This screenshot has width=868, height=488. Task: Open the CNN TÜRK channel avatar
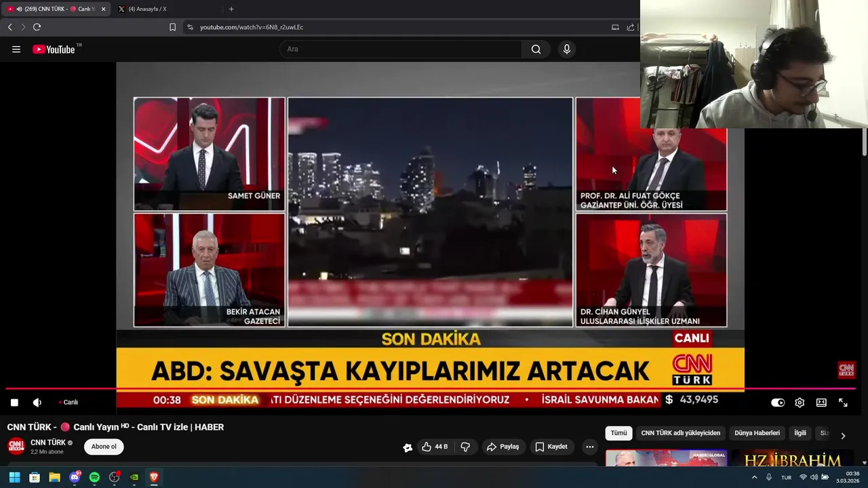pos(16,446)
